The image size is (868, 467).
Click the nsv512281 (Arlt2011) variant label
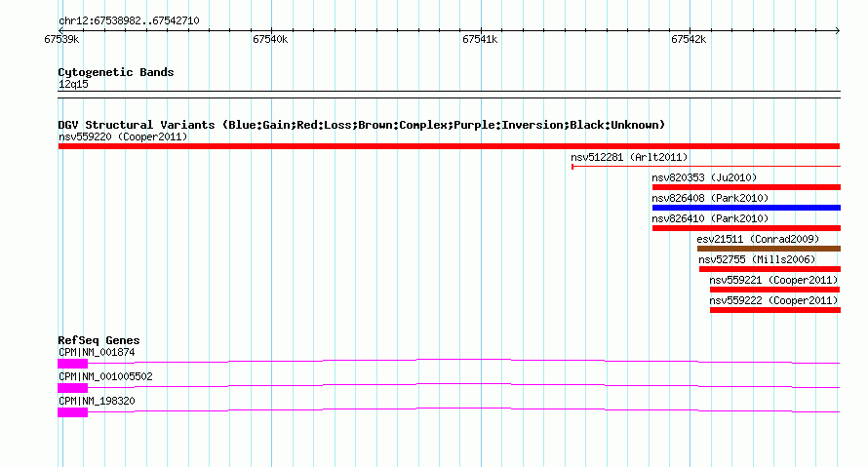tap(629, 157)
